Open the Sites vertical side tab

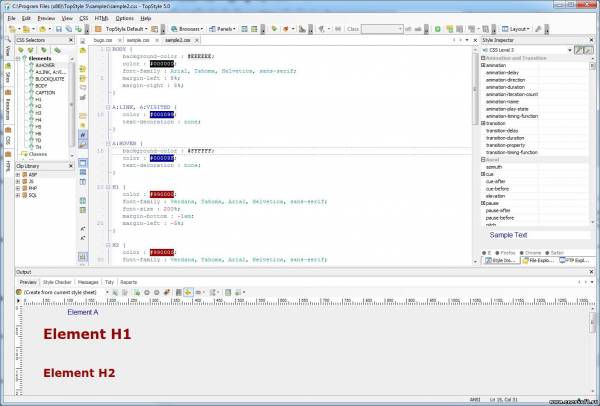click(8, 73)
